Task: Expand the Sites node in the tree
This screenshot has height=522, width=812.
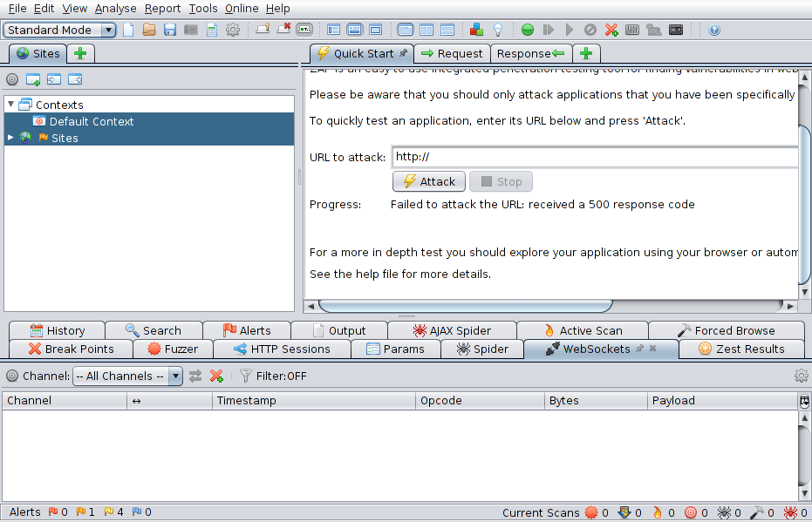Action: click(x=10, y=138)
